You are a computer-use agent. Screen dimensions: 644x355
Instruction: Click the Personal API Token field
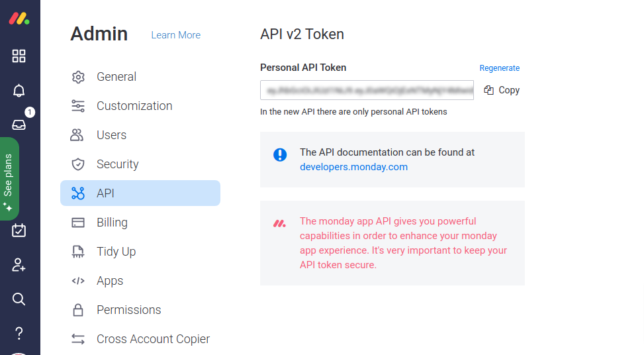click(x=367, y=90)
